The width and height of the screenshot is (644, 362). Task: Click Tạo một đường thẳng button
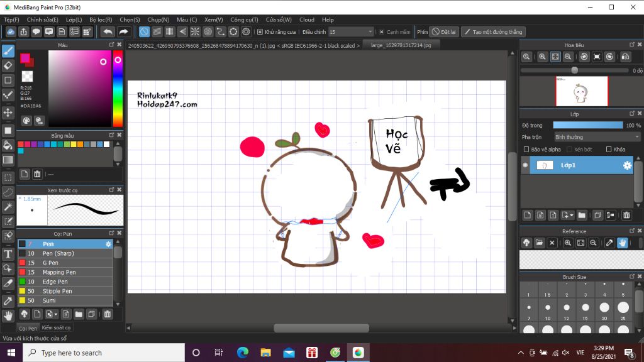(x=493, y=32)
